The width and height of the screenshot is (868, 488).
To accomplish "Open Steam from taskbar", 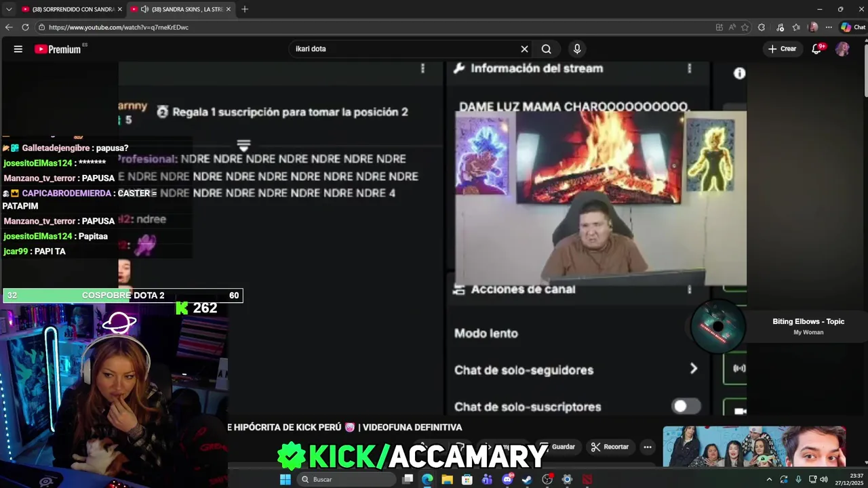I will [x=527, y=479].
